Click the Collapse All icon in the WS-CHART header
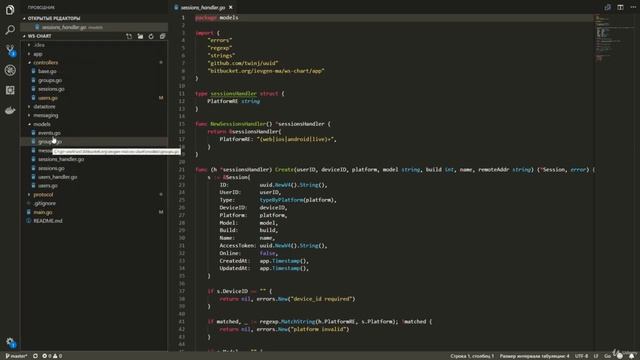Viewport: 640px width, 360px height. (162, 36)
